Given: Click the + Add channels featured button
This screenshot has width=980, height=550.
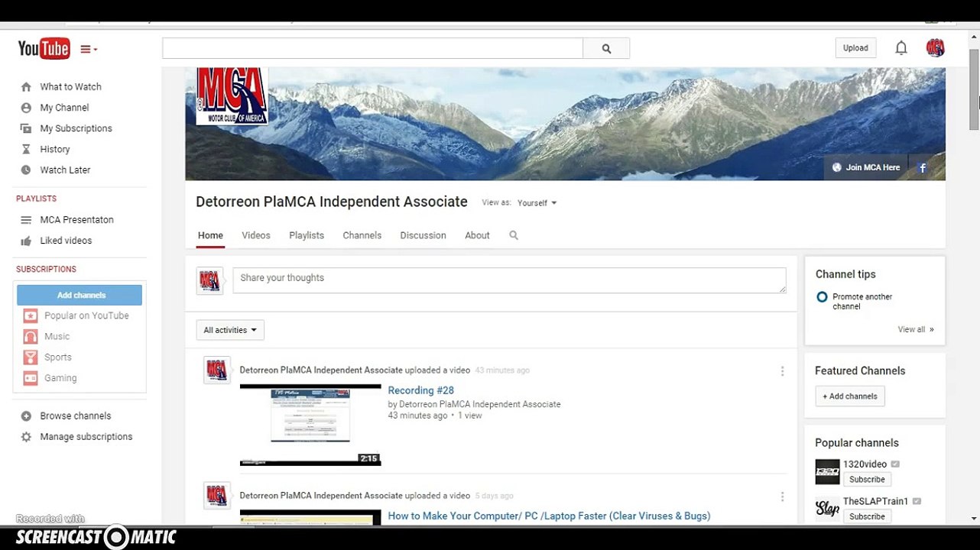Looking at the screenshot, I should [x=850, y=396].
